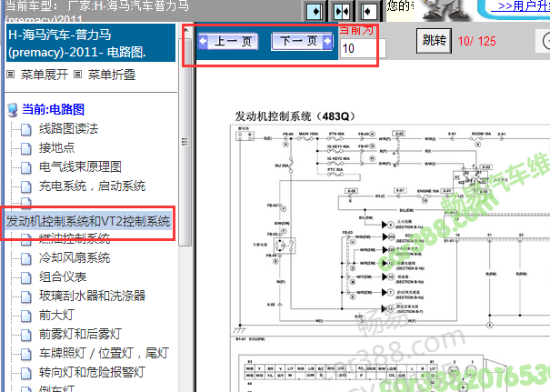Select 发动机控制系统和VT2控制系统 entry
The image size is (550, 392).
pyautogui.click(x=87, y=221)
